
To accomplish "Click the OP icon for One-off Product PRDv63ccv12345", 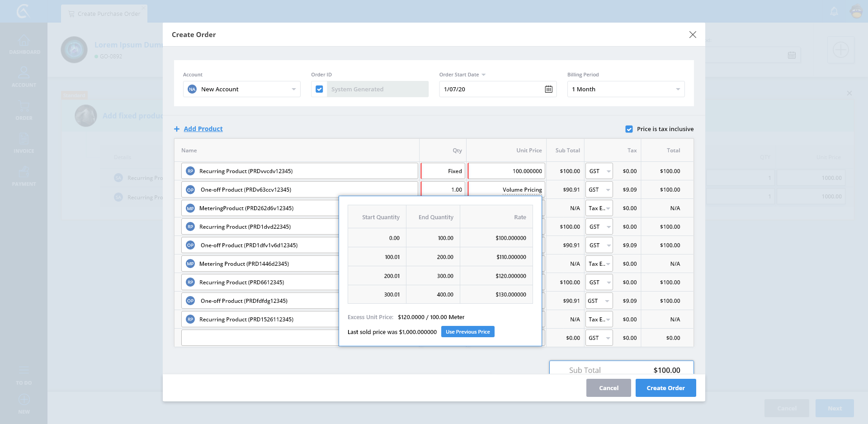I will [190, 190].
